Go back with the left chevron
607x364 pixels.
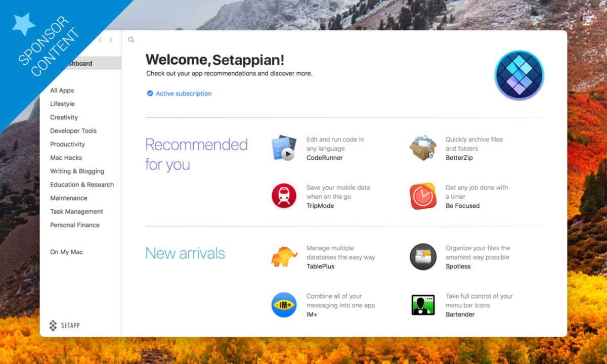100,40
